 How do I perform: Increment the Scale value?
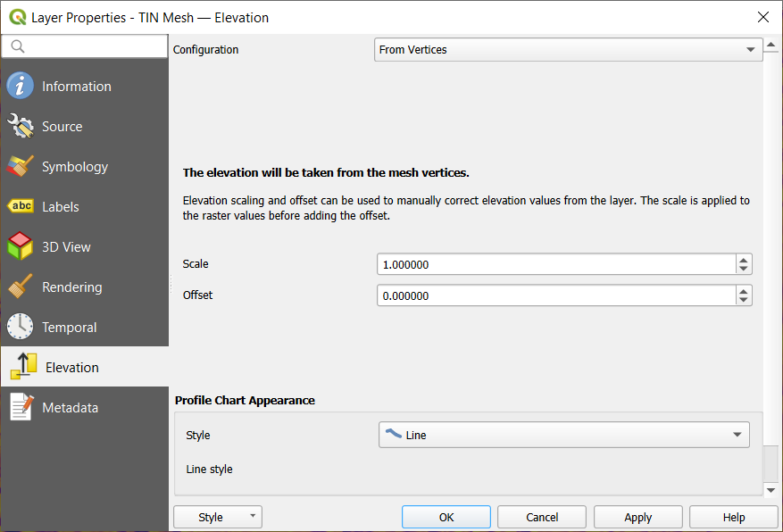(744, 260)
